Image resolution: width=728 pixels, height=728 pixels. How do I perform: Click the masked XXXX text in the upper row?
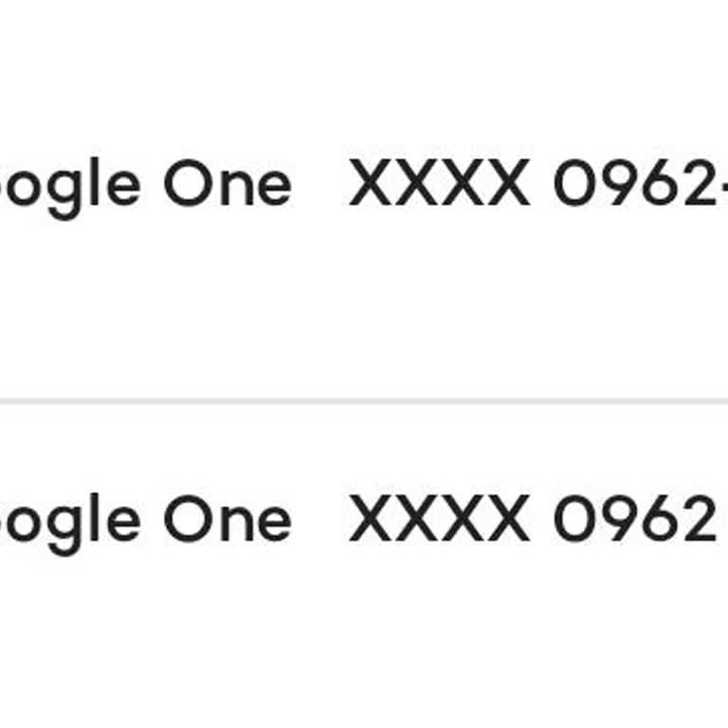(x=440, y=182)
